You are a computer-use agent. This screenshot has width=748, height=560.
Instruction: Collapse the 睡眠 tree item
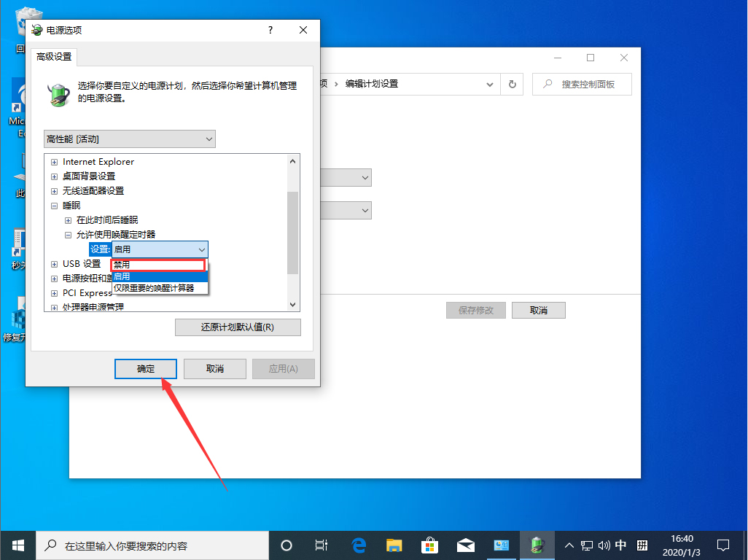[x=54, y=205]
